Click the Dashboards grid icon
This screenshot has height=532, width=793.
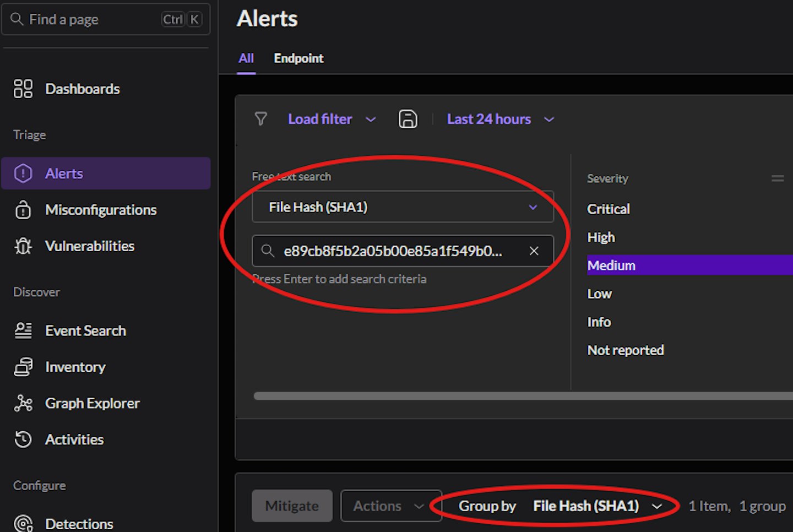pyautogui.click(x=23, y=89)
